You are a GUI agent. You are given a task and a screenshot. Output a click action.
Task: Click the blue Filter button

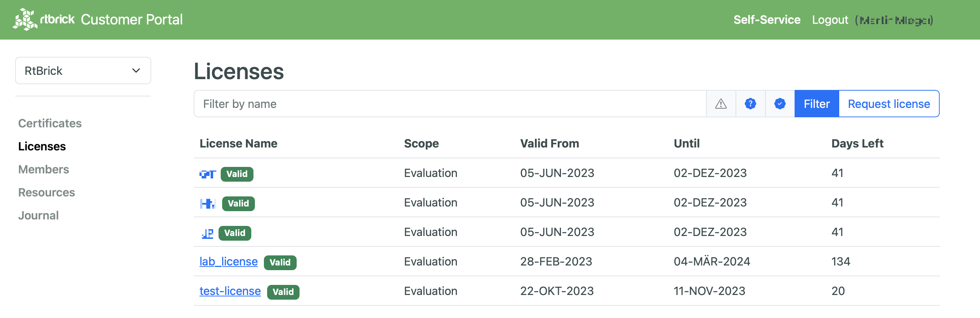[x=816, y=103]
